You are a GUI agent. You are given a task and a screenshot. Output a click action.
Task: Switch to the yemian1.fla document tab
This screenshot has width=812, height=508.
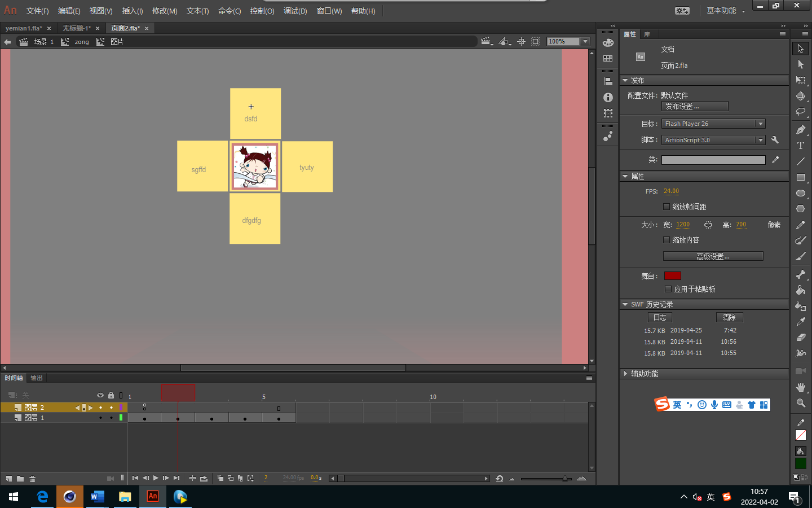click(x=24, y=28)
